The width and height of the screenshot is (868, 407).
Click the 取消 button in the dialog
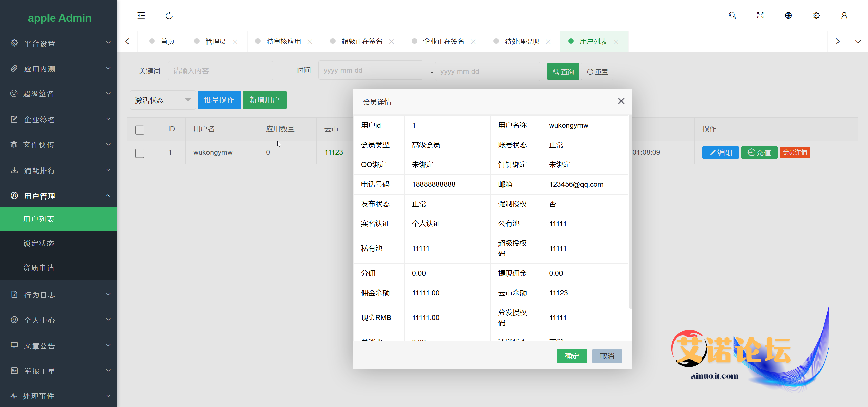(607, 356)
